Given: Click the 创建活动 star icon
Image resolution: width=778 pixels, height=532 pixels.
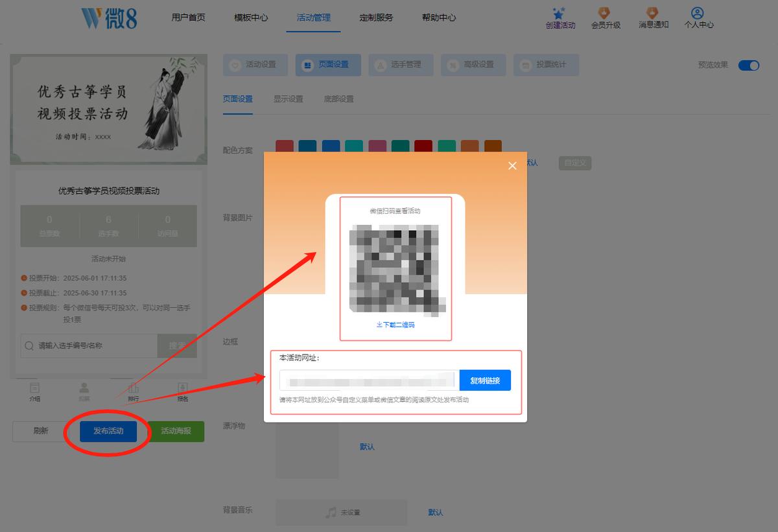Looking at the screenshot, I should point(559,14).
